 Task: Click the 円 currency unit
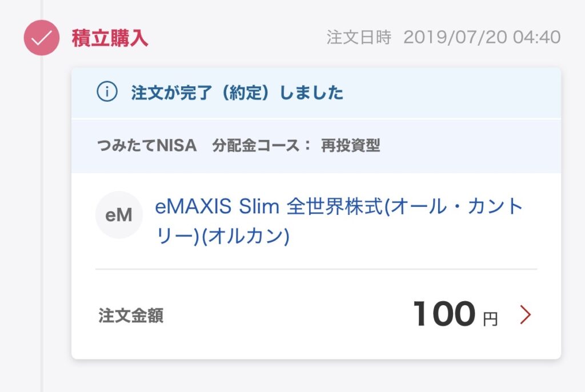[x=490, y=319]
